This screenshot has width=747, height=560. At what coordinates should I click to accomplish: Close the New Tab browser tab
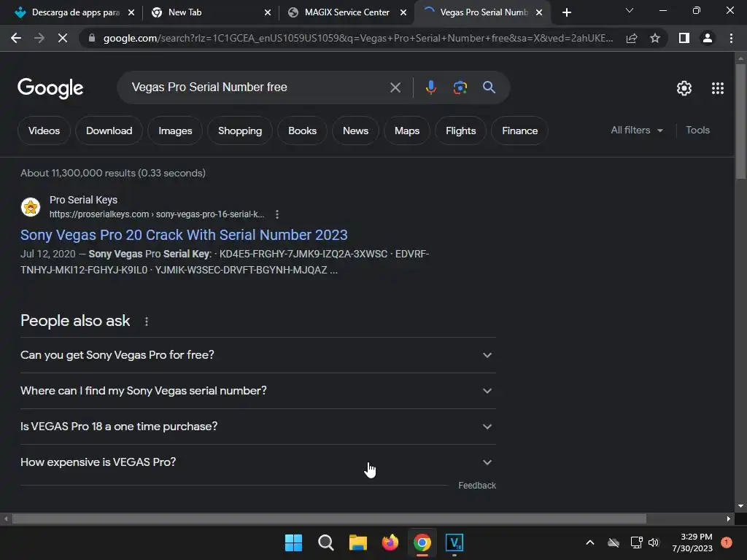pyautogui.click(x=267, y=12)
